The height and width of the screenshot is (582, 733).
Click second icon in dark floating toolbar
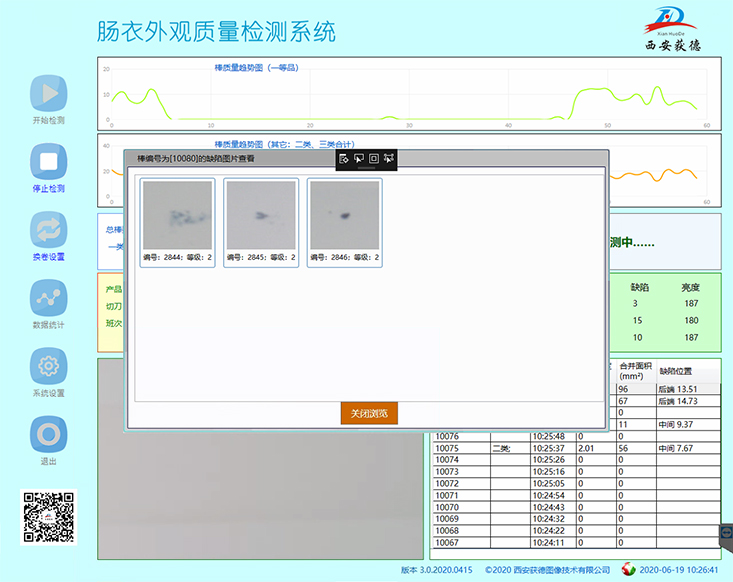pos(359,158)
